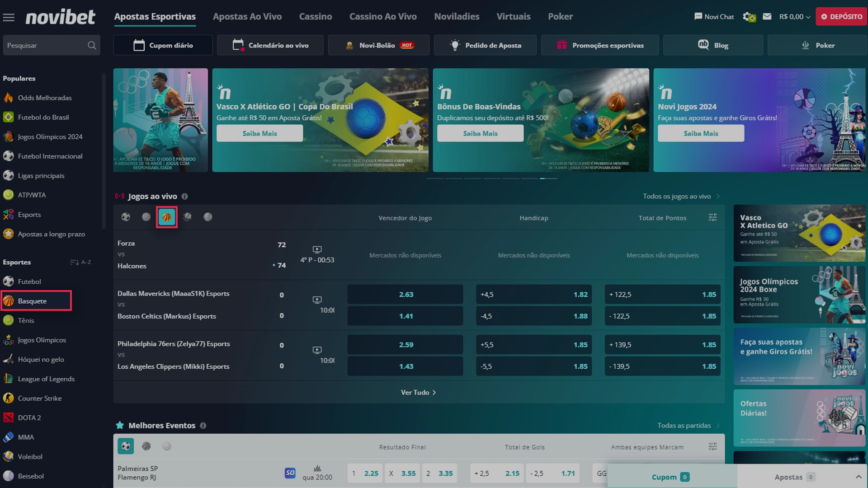Open Odds Melhoradas in sidebar
Screen dimensions: 868x488
(44, 98)
